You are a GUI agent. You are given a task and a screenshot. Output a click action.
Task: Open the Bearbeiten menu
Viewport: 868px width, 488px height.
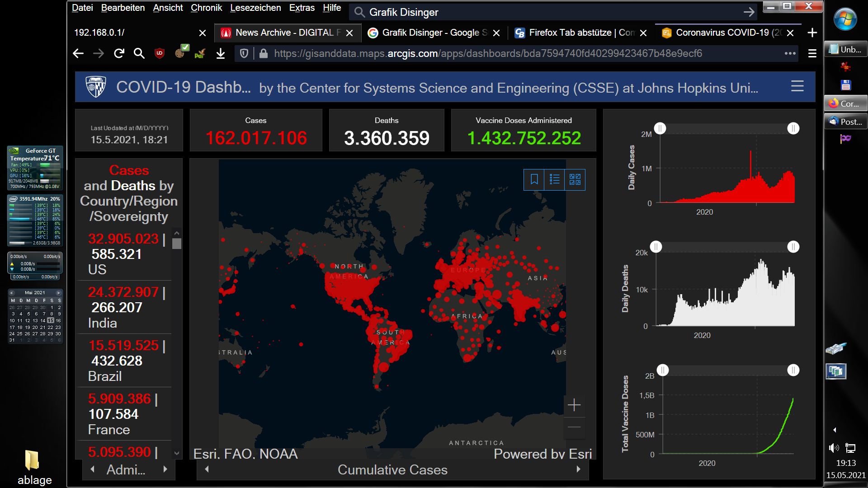123,8
